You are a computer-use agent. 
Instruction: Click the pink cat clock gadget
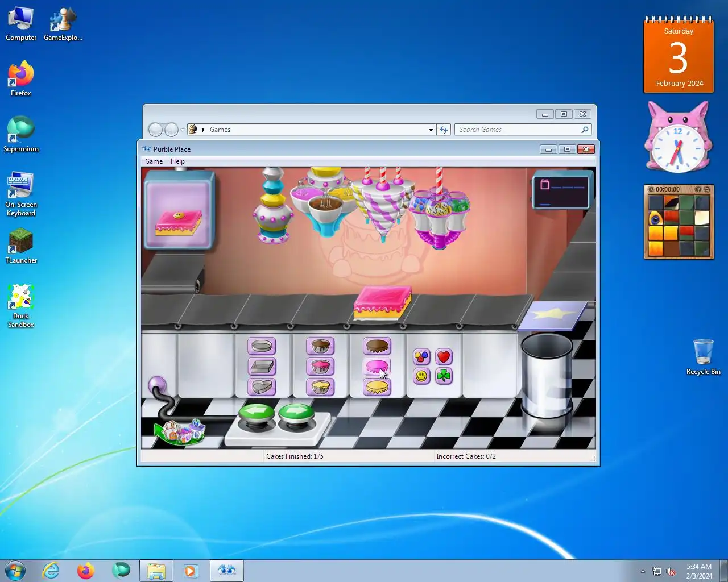pos(677,138)
